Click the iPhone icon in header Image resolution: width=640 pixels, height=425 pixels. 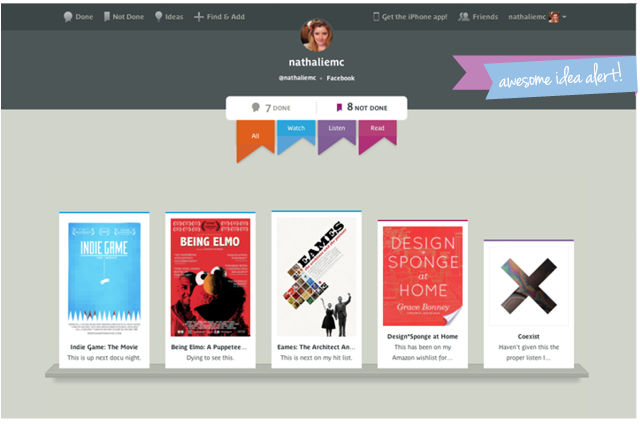point(376,17)
